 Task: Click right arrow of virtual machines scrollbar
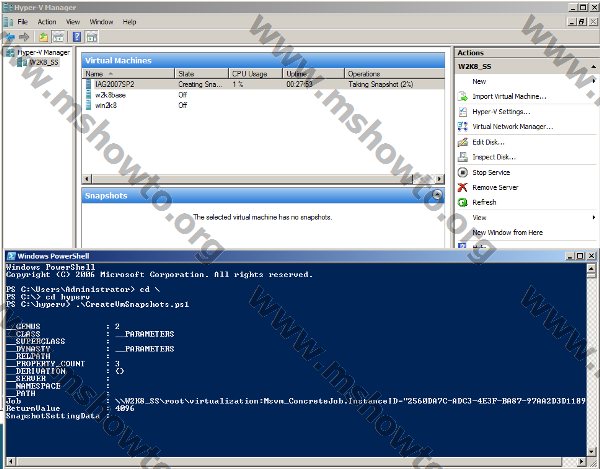tap(440, 179)
